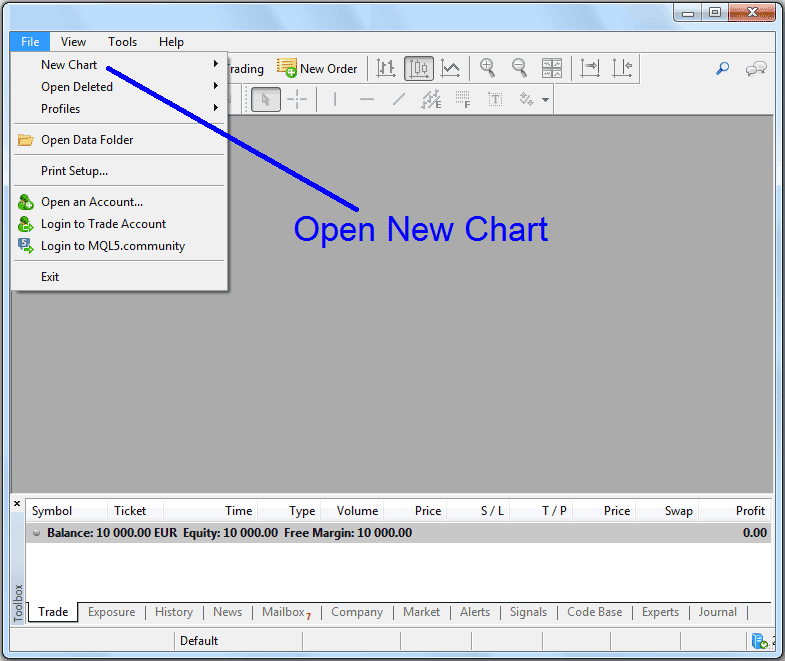The height and width of the screenshot is (661, 785).
Task: Switch to the News tab
Action: coord(227,612)
